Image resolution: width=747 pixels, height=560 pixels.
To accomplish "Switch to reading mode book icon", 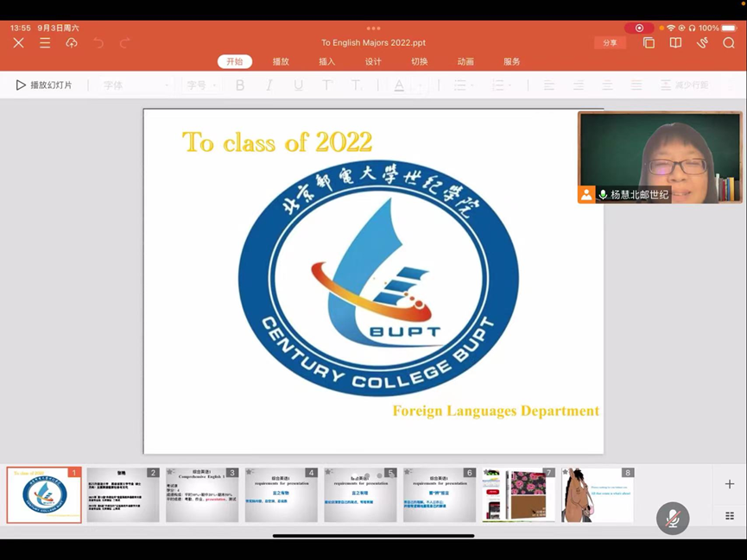I will tap(675, 43).
